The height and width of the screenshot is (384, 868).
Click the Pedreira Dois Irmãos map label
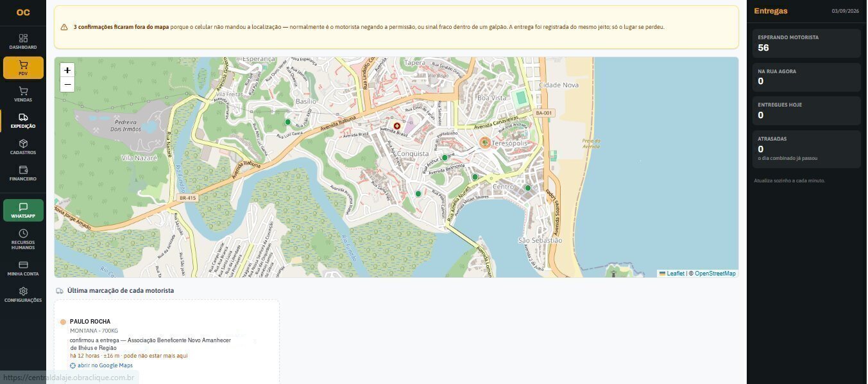click(x=125, y=126)
